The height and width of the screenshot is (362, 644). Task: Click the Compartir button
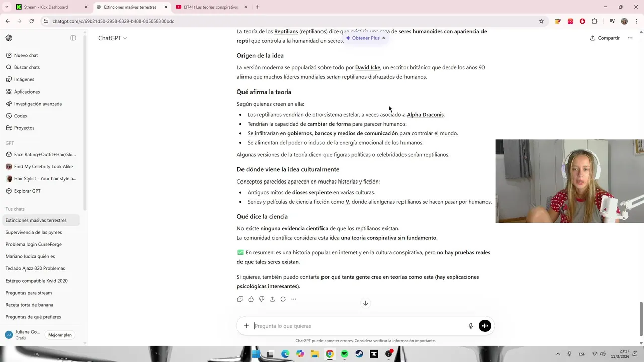click(605, 38)
